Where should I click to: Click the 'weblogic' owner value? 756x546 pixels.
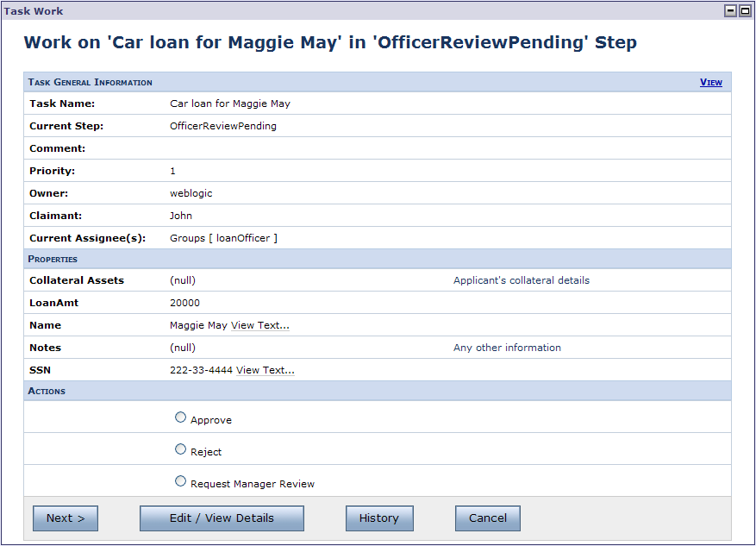[x=191, y=193]
